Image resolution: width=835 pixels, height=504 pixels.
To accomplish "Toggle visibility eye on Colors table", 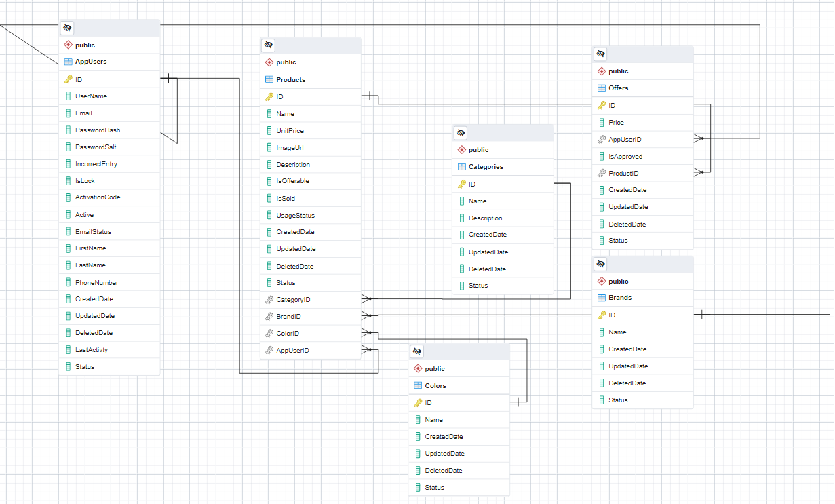I will point(417,351).
